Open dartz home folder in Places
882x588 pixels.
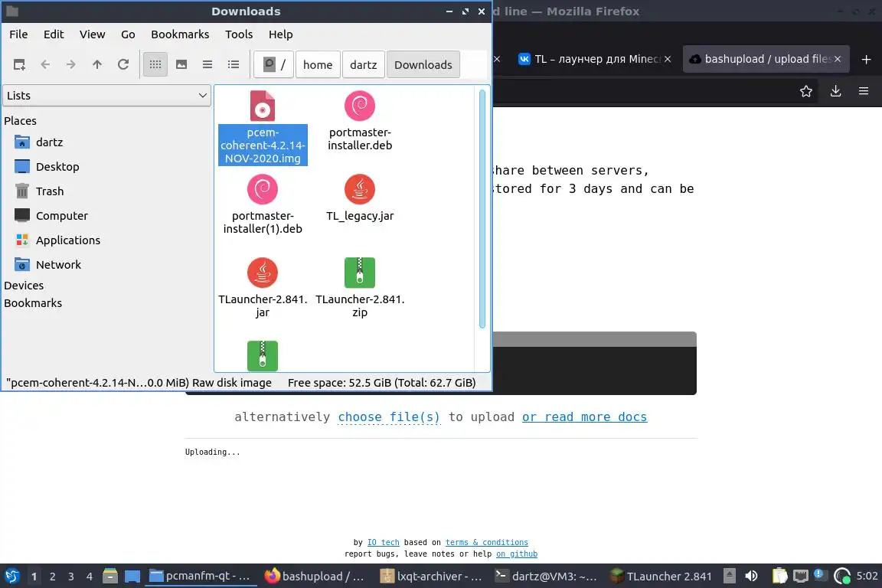pyautogui.click(x=50, y=142)
